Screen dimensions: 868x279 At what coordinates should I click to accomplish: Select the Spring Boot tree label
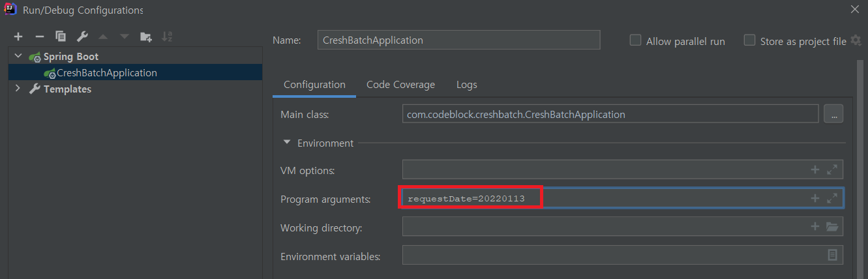click(71, 56)
